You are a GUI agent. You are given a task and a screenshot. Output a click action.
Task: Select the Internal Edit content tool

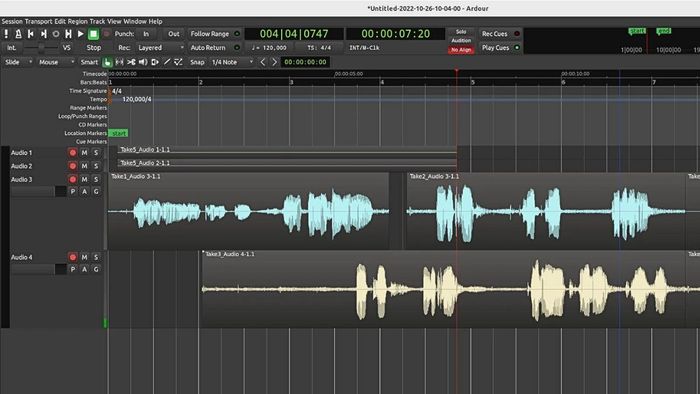pyautogui.click(x=178, y=62)
